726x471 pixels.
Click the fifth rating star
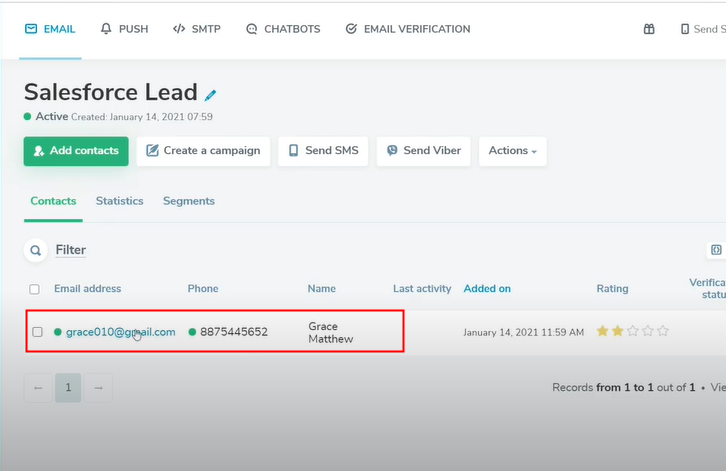coord(663,331)
